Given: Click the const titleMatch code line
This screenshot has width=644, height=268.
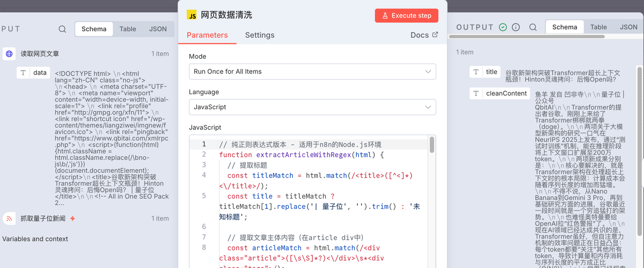Looking at the screenshot, I should [x=316, y=180].
